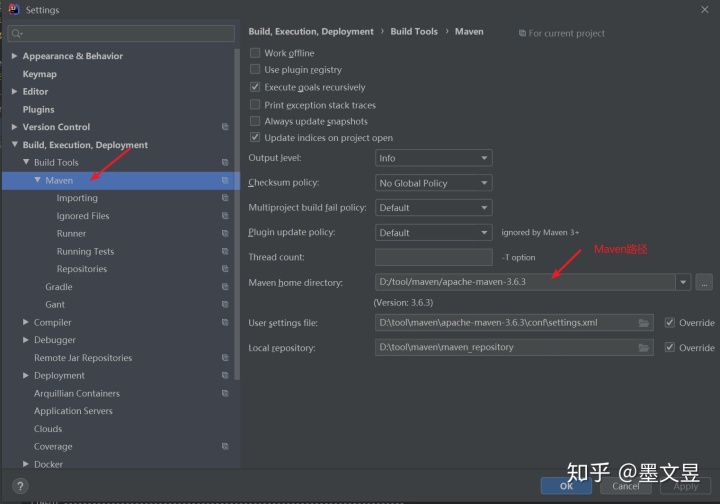The width and height of the screenshot is (720, 504).
Task: Click Build Tools breadcrumb
Action: pyautogui.click(x=414, y=31)
